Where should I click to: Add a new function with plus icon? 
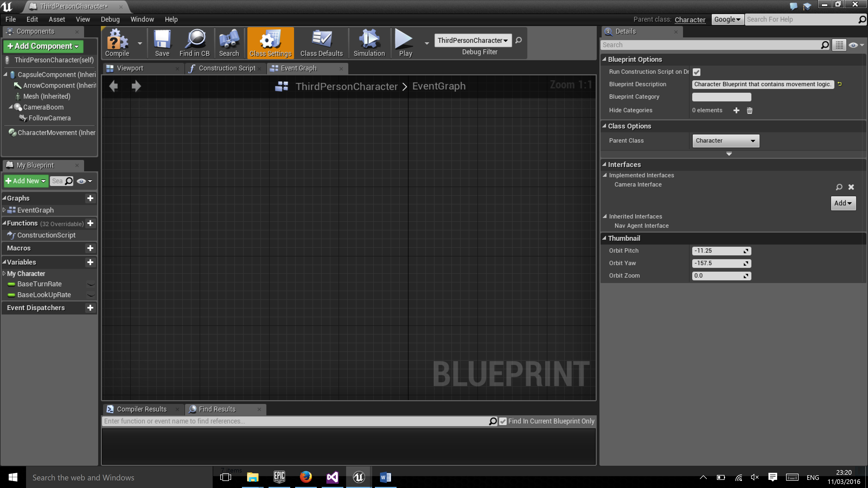[90, 223]
